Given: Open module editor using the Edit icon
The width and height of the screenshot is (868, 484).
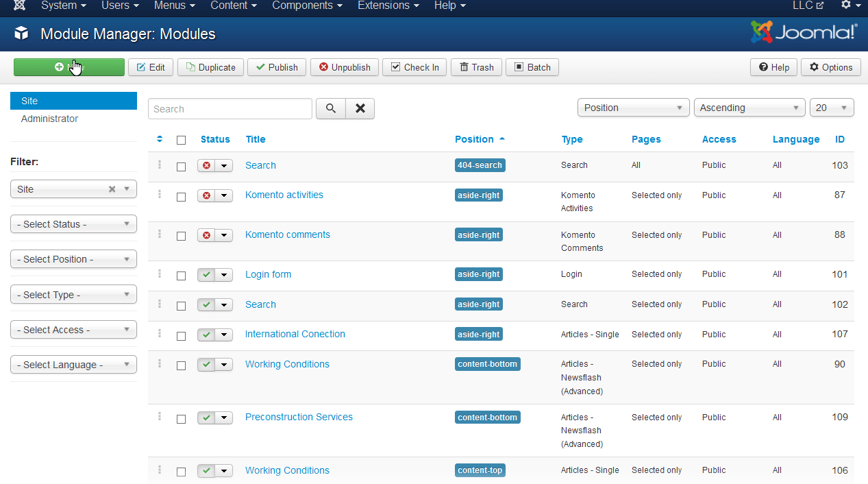Looking at the screenshot, I should tap(150, 67).
